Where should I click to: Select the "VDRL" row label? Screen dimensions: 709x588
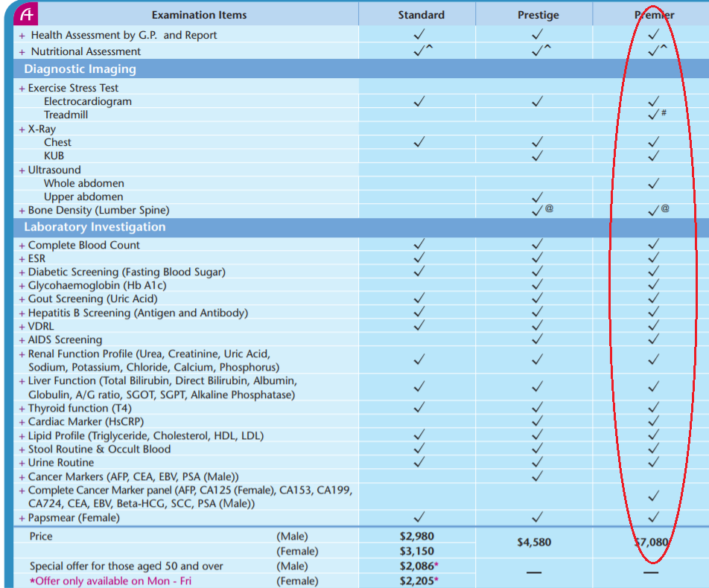coord(41,326)
